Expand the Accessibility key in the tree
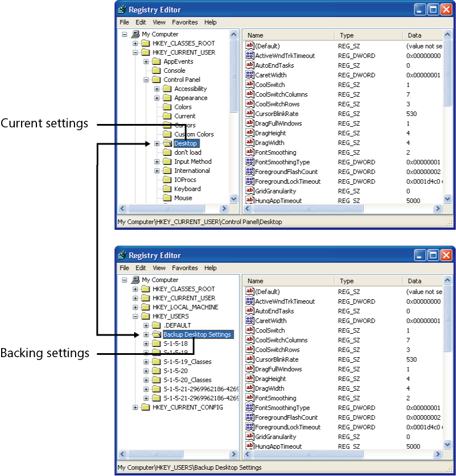The height and width of the screenshot is (476, 456). tap(157, 89)
